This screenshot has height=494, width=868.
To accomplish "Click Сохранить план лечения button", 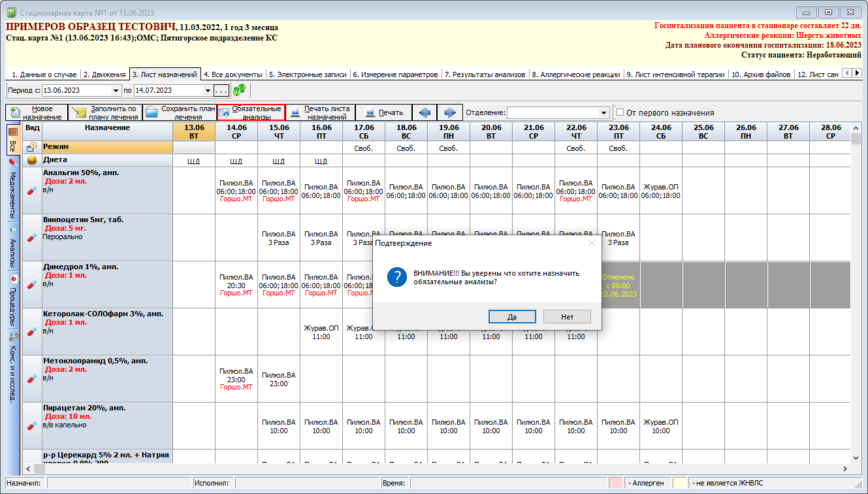I will pyautogui.click(x=179, y=112).
